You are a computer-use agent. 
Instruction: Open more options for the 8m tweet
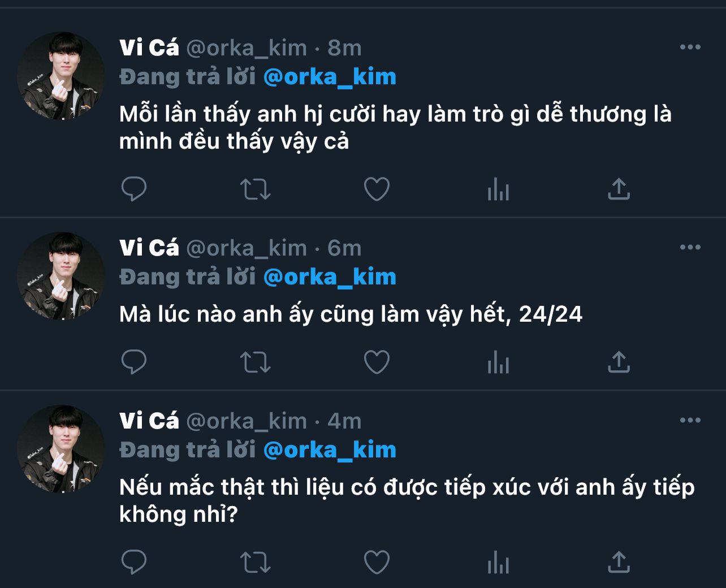coord(690,47)
